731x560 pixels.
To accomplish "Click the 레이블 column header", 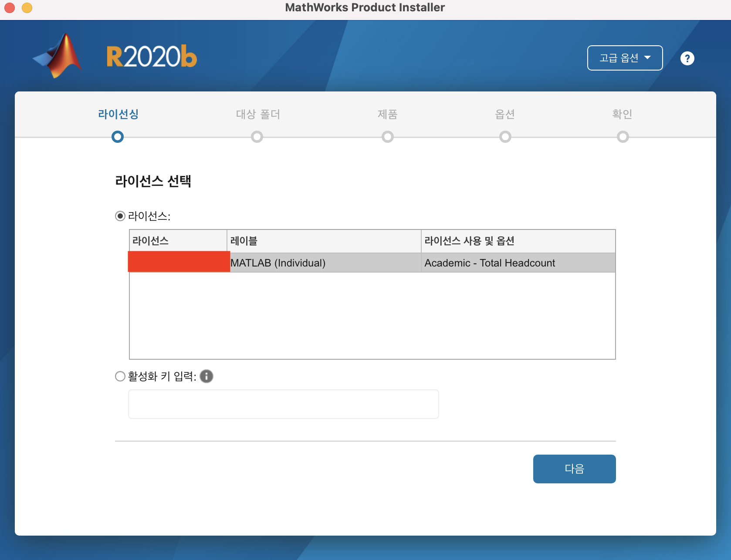I will [x=324, y=241].
